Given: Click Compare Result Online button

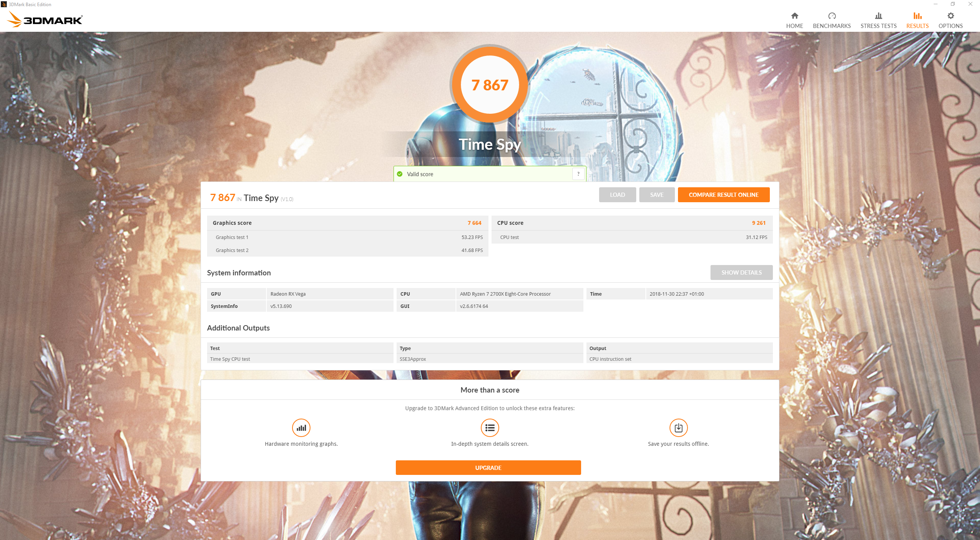Looking at the screenshot, I should 723,195.
